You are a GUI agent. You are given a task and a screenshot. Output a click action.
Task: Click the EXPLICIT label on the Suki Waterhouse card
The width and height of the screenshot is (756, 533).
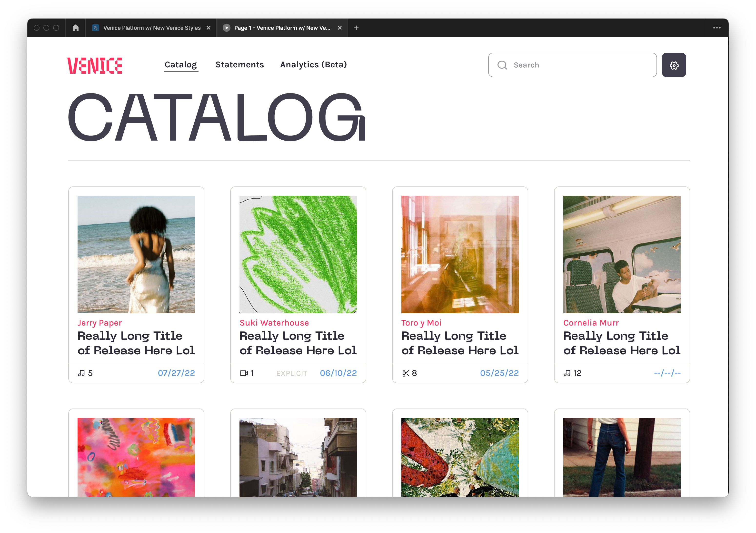point(291,373)
